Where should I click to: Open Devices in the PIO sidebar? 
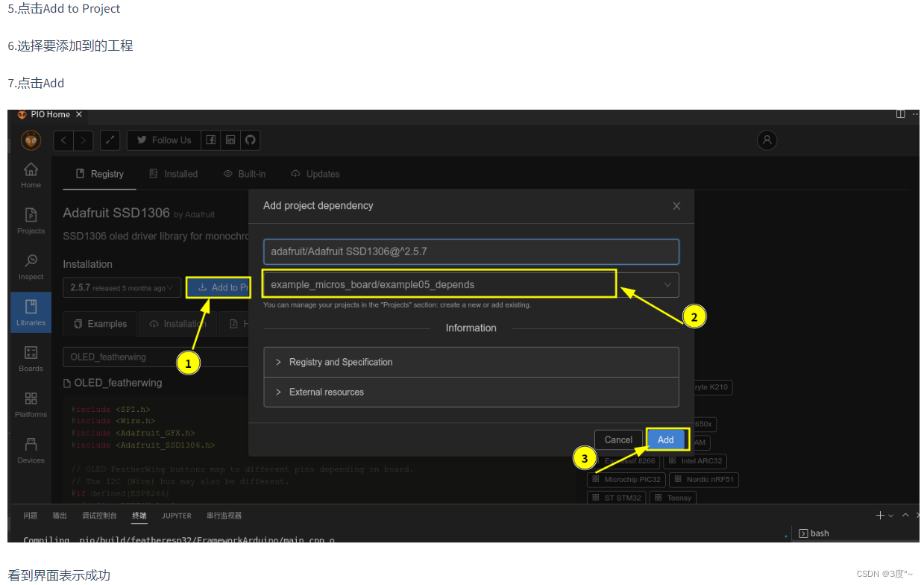(x=31, y=451)
